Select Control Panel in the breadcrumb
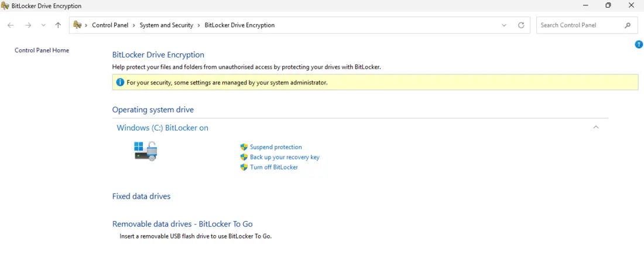Viewport: 644px width, 272px height. coord(110,25)
